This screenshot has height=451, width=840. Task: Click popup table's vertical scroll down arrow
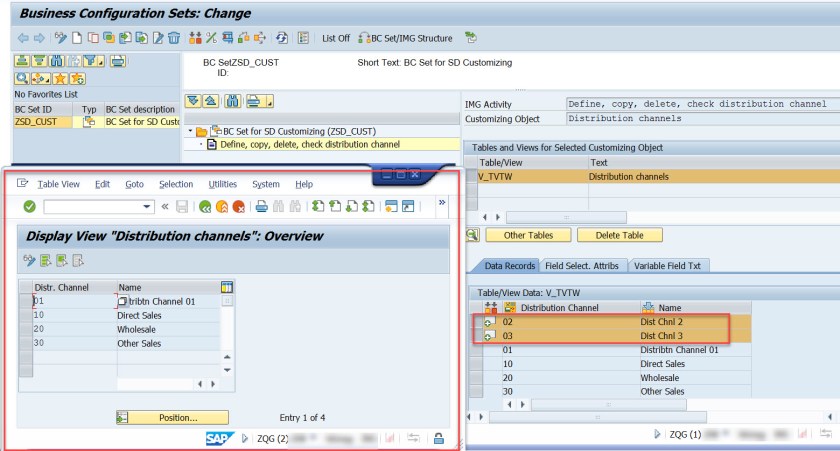pyautogui.click(x=227, y=370)
